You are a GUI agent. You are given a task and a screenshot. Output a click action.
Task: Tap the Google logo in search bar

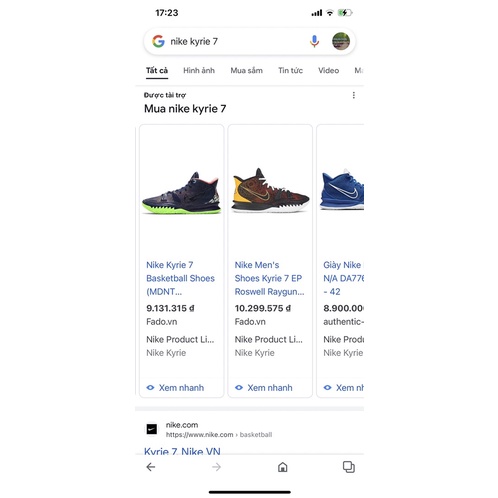158,41
